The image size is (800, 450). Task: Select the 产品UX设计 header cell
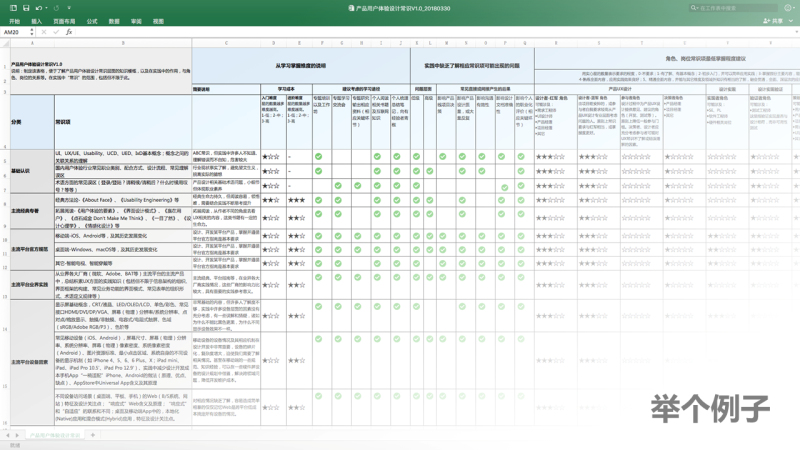(x=620, y=89)
